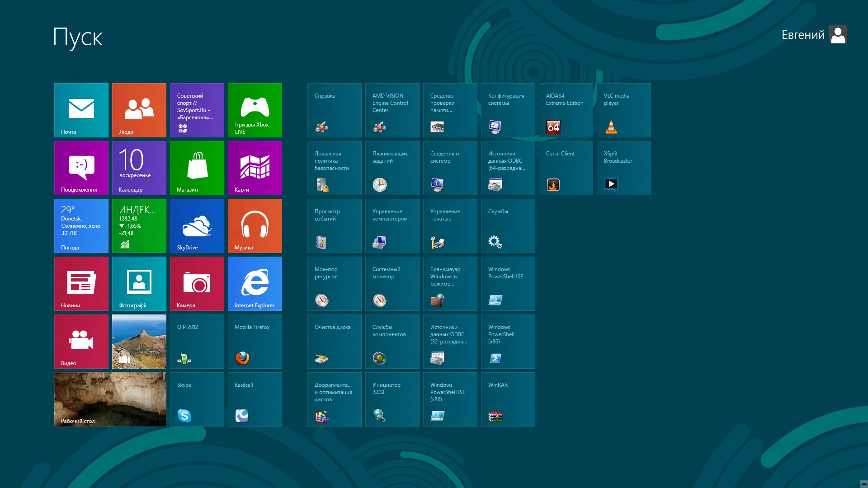Open the Рабочий стол desktop tile
This screenshot has height=488, width=868.
(x=110, y=399)
